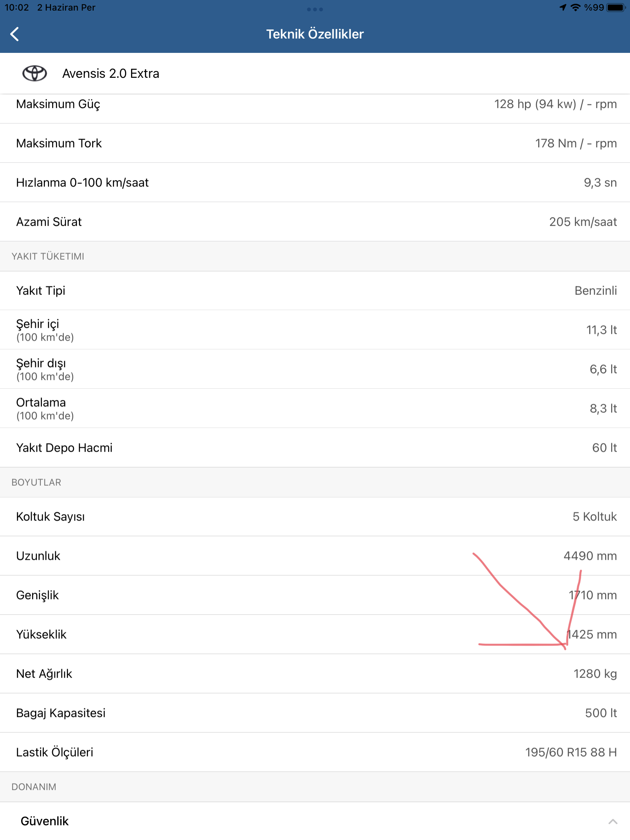Select the Maksimum Tork value

click(576, 143)
